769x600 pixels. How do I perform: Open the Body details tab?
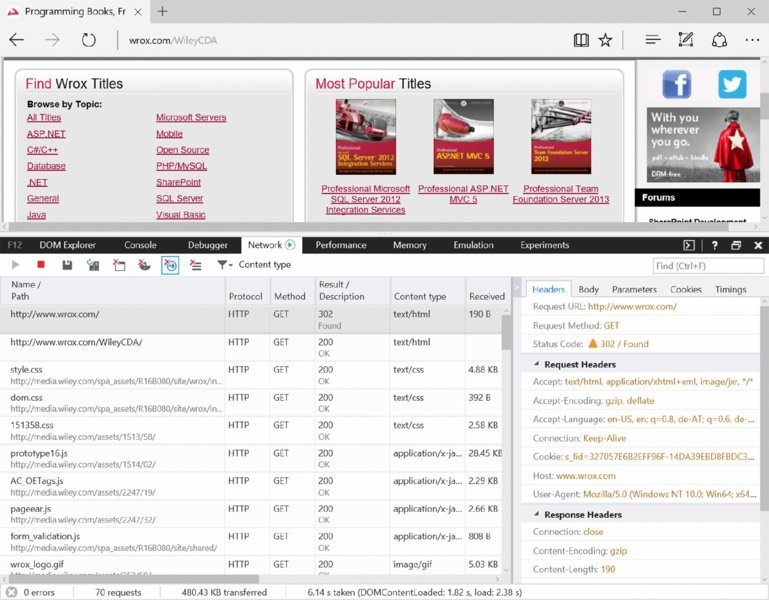[589, 289]
